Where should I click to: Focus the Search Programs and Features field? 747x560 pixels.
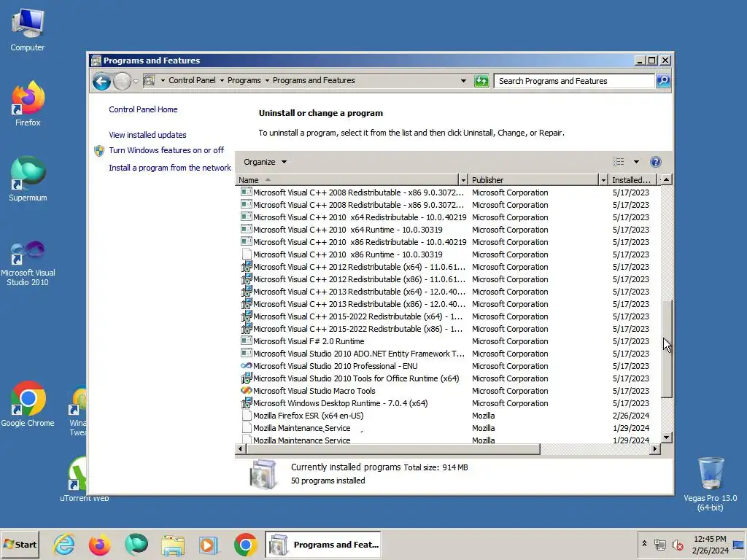coord(574,81)
